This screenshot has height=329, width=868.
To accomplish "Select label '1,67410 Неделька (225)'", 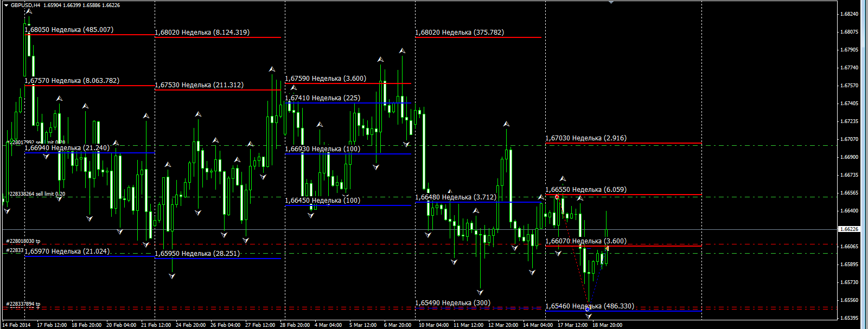I will (322, 98).
